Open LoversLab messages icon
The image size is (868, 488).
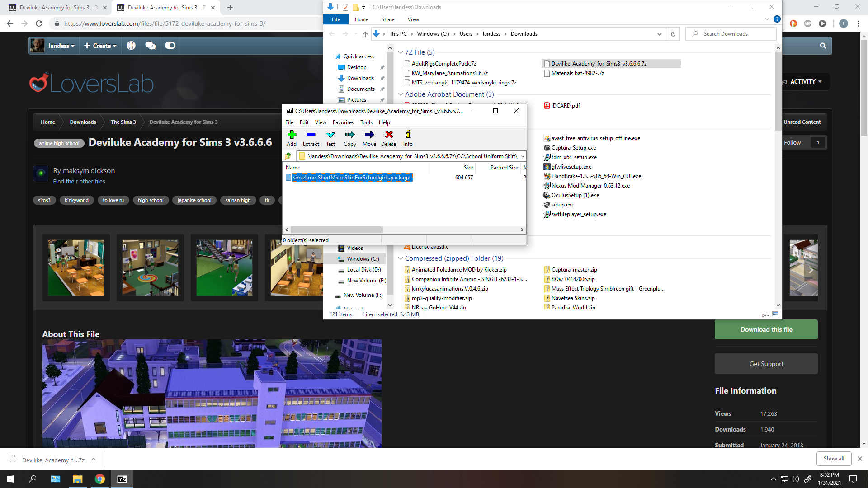pyautogui.click(x=151, y=46)
